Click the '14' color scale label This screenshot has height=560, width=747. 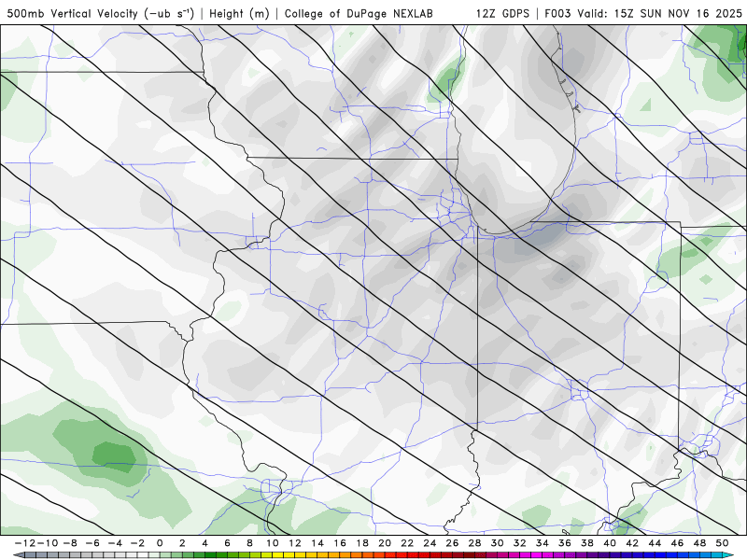(317, 543)
